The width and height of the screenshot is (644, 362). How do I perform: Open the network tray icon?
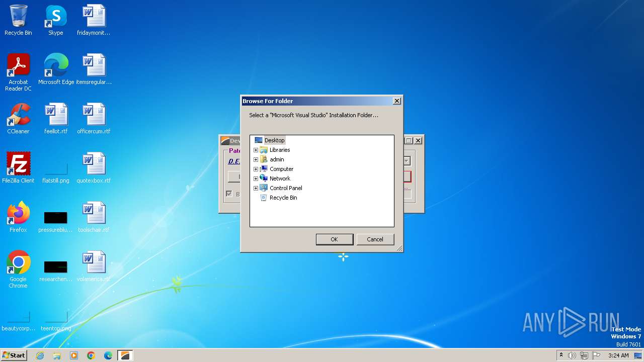pos(584,355)
